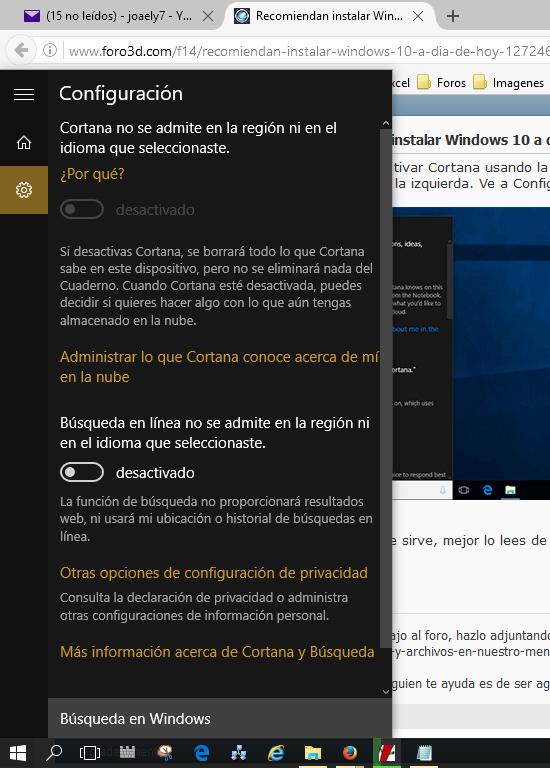Toggle the Cortana desactivado switch

tap(82, 210)
